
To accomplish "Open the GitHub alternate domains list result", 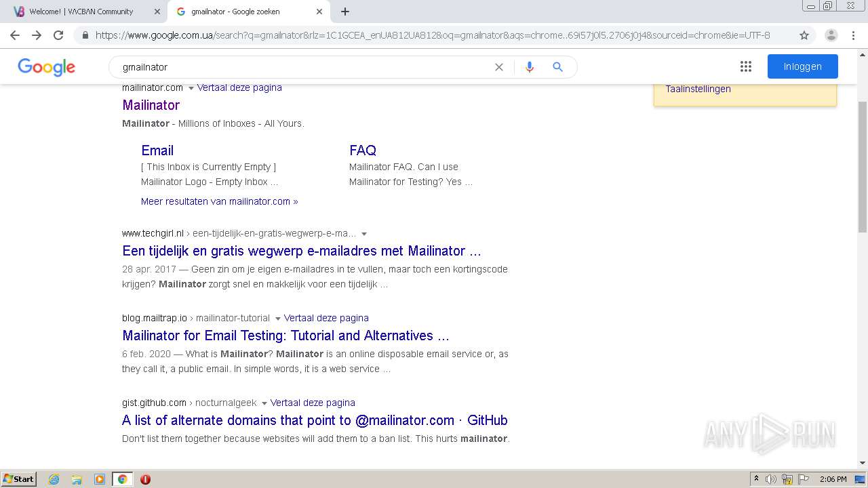I will [315, 420].
